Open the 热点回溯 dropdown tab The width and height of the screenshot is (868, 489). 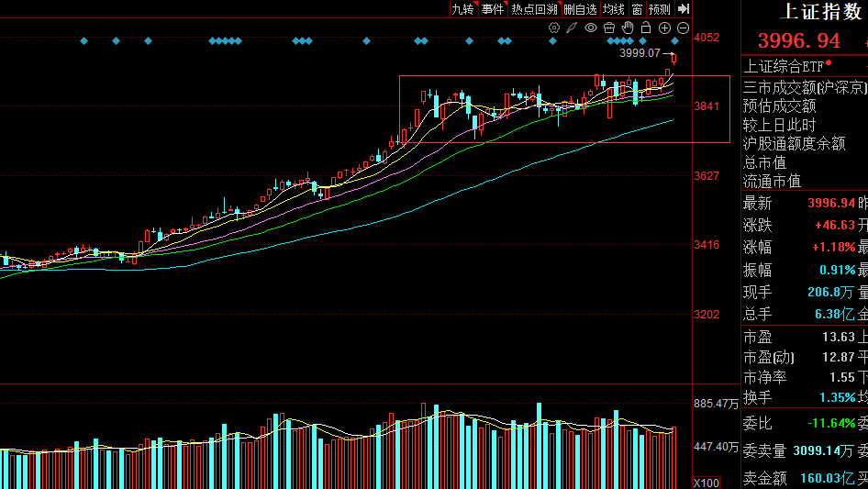534,9
